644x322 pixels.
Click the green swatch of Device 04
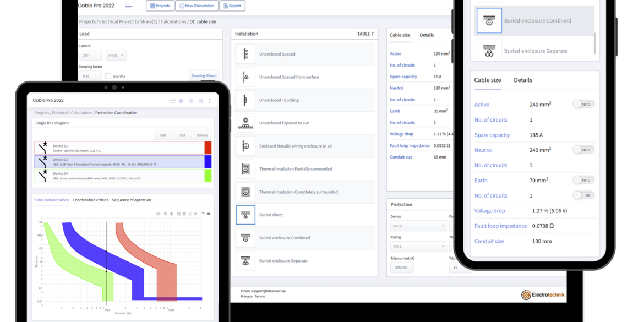[208, 176]
